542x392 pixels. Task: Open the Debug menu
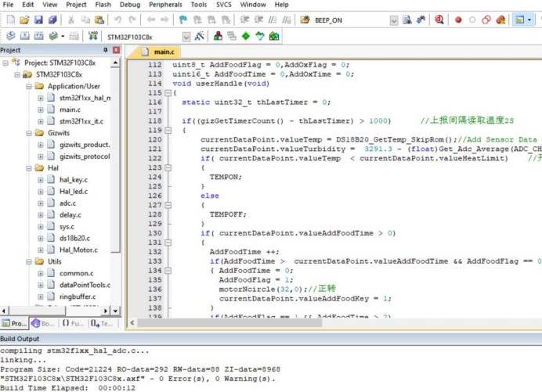(x=130, y=5)
